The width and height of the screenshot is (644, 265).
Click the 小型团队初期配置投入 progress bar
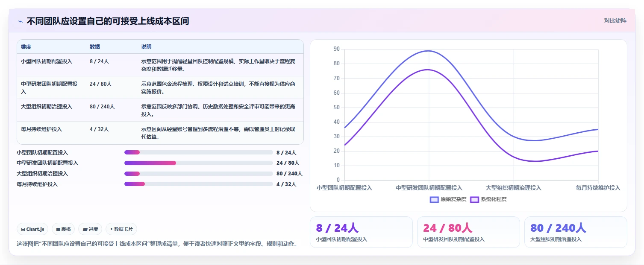coord(198,152)
